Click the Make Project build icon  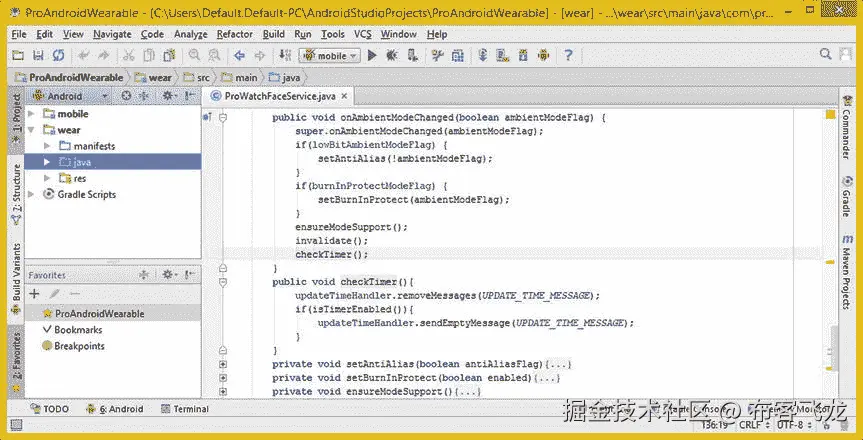click(x=285, y=55)
